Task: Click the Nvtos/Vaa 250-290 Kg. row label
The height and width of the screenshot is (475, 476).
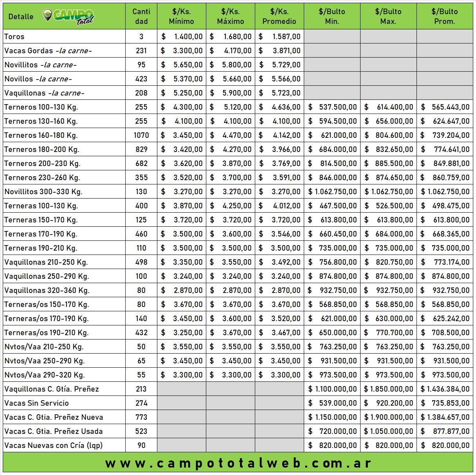Action: coord(45,361)
